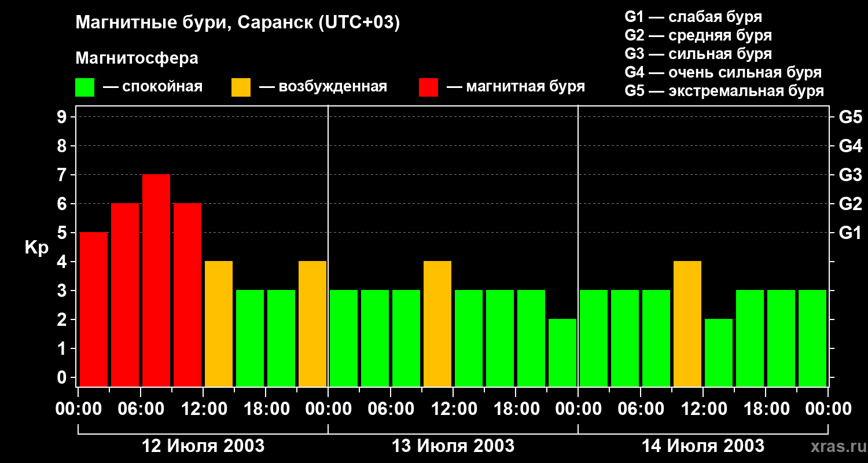Click the orange 'возбужденная' legend swatch
Screen dimensions: 868x463
point(241,87)
